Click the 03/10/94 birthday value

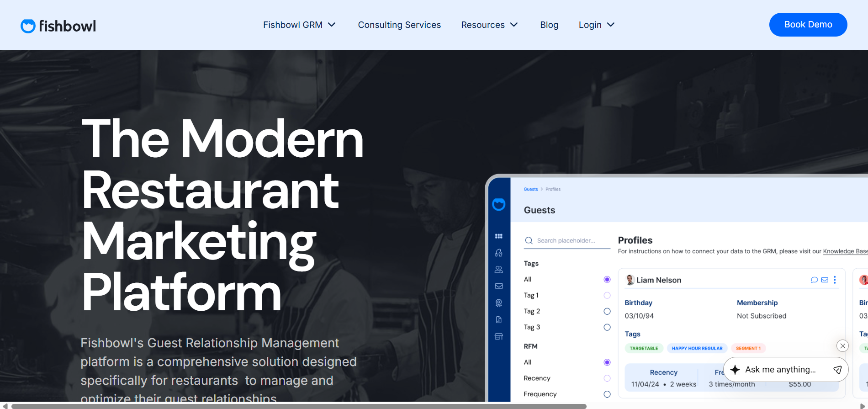(639, 316)
